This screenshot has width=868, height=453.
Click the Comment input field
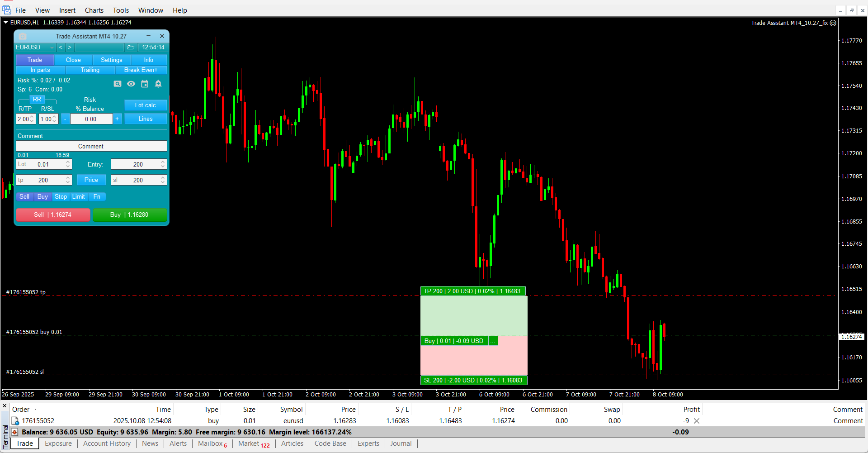[91, 146]
